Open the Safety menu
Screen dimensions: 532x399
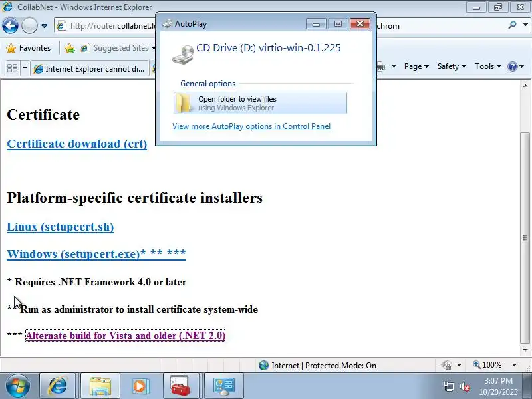tap(452, 66)
